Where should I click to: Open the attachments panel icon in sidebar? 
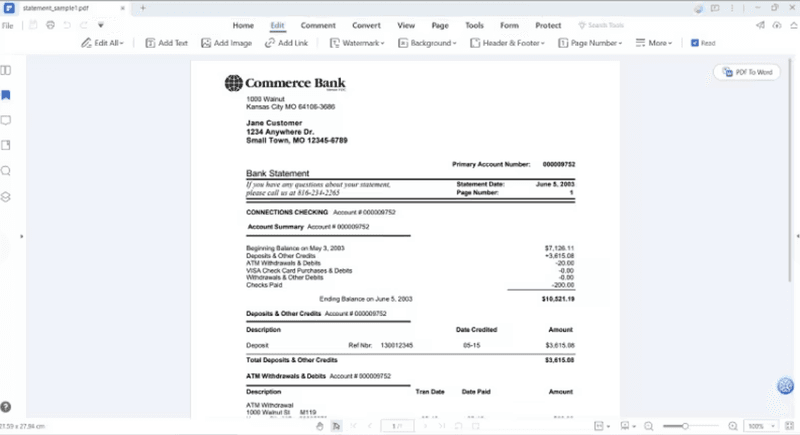click(x=6, y=145)
